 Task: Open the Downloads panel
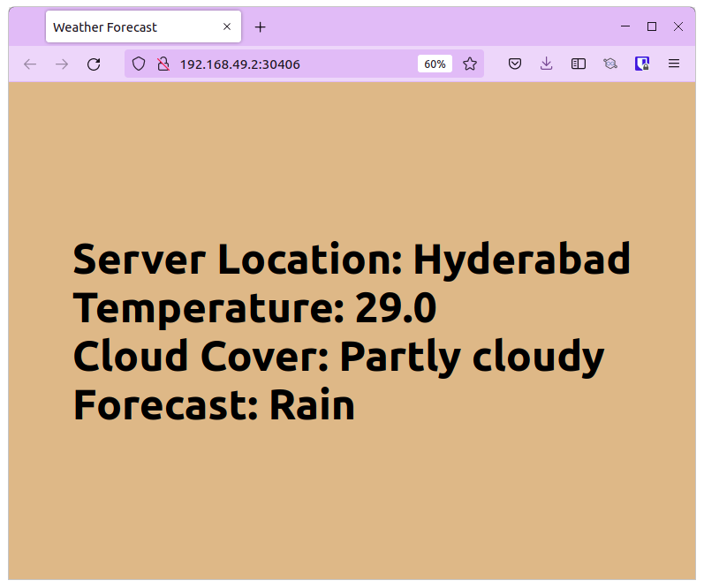tap(547, 64)
